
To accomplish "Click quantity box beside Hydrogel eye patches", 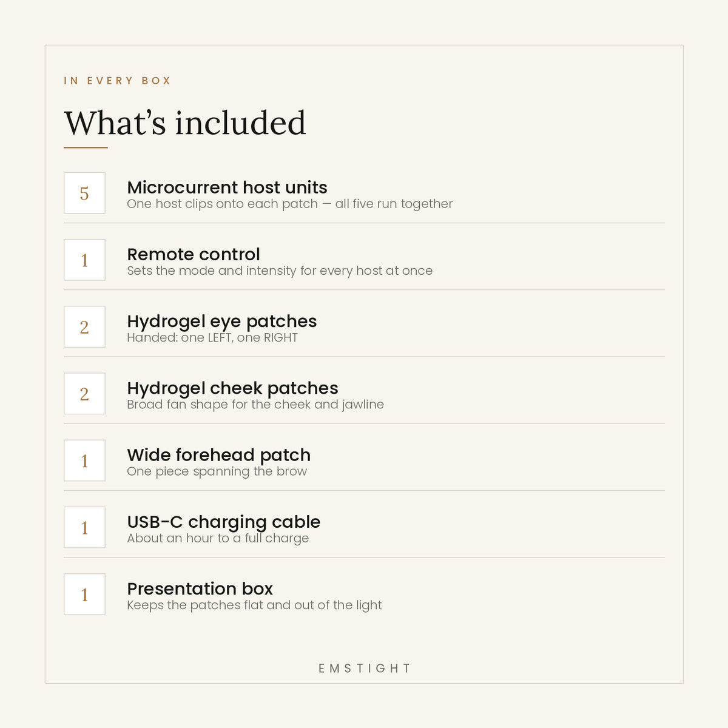I will click(x=84, y=326).
